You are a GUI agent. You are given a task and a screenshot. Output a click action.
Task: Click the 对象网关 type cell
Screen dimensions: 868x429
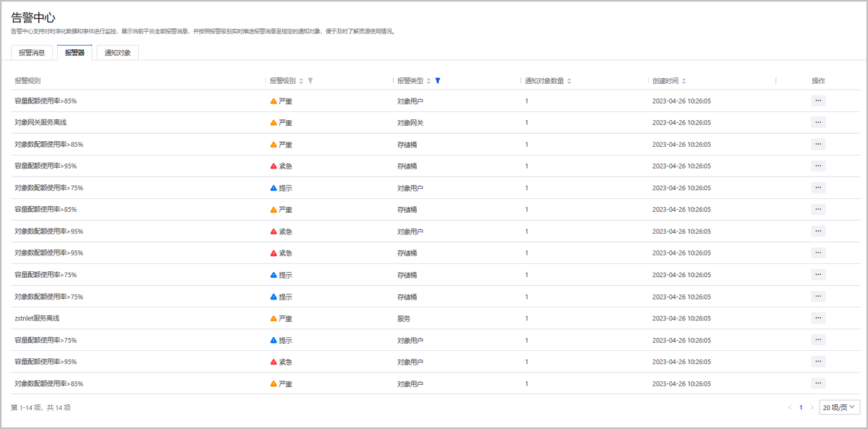410,123
